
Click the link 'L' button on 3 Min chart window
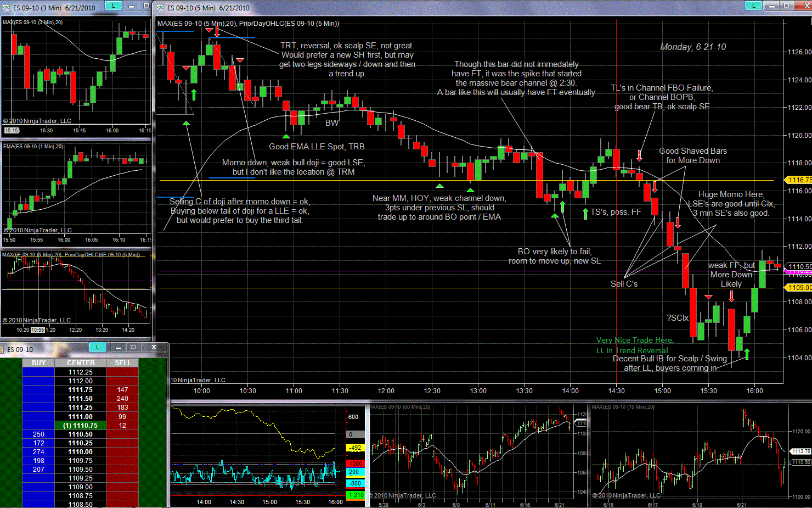(x=113, y=5)
